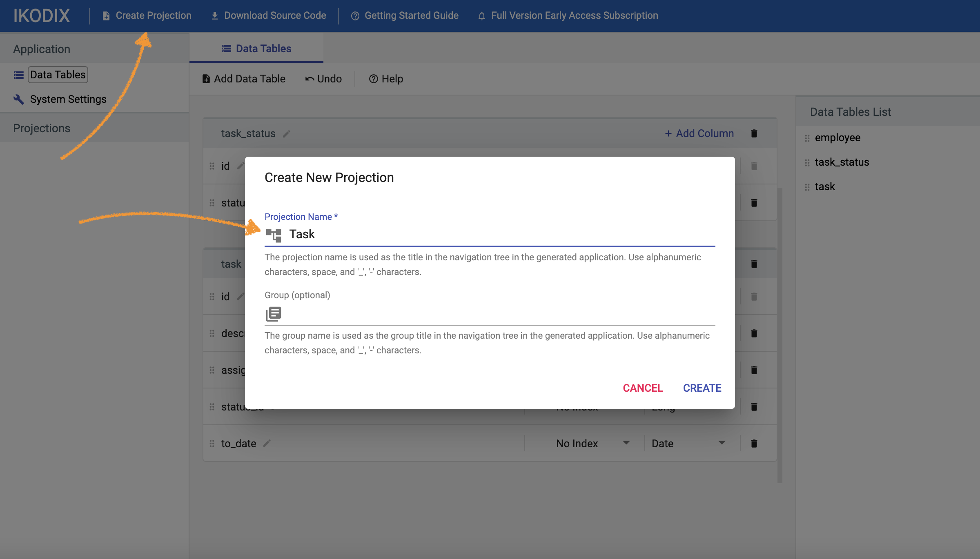Click the CREATE button
980x559 pixels.
click(x=702, y=388)
